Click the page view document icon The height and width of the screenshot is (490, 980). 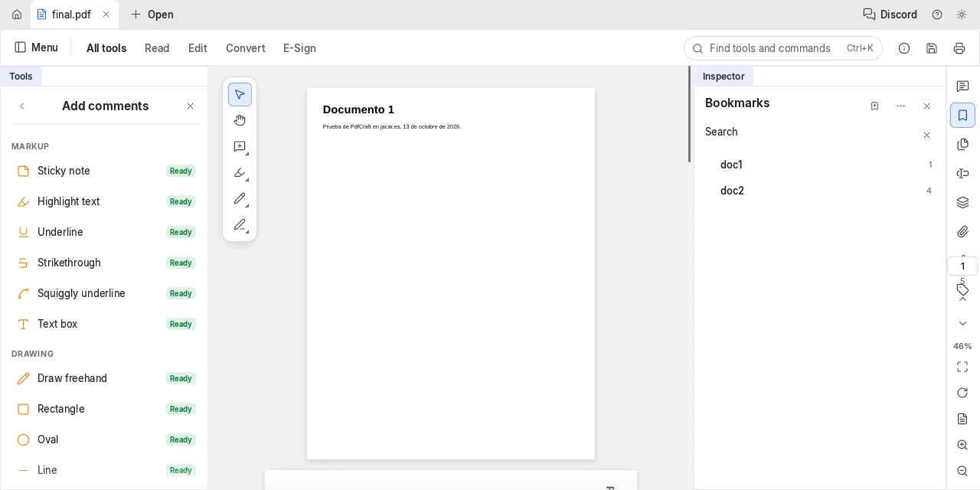tap(963, 420)
